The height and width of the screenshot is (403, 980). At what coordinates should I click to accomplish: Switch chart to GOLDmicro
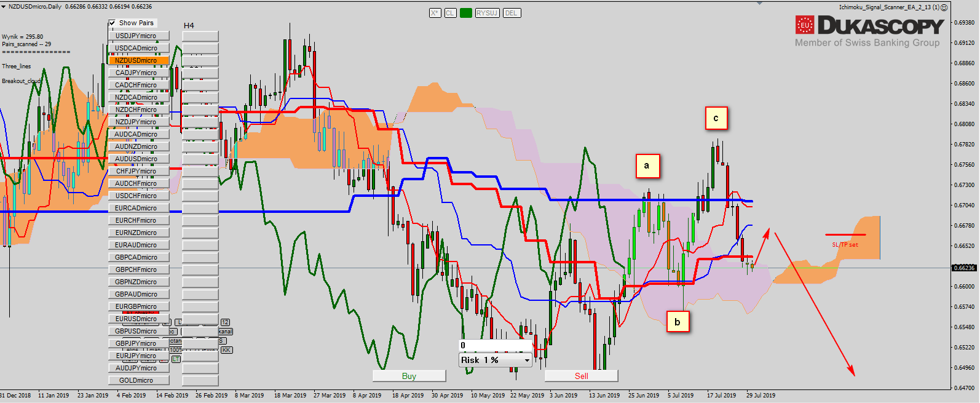[x=136, y=380]
